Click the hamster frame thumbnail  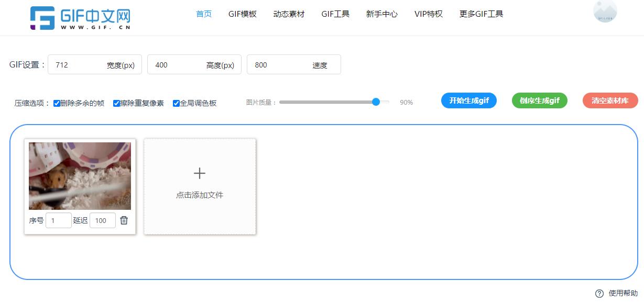click(x=80, y=176)
